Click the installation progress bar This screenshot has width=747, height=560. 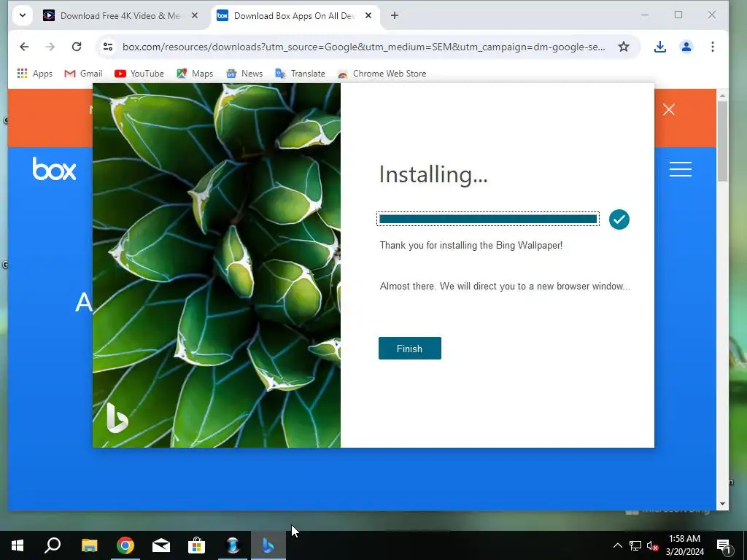tap(488, 219)
